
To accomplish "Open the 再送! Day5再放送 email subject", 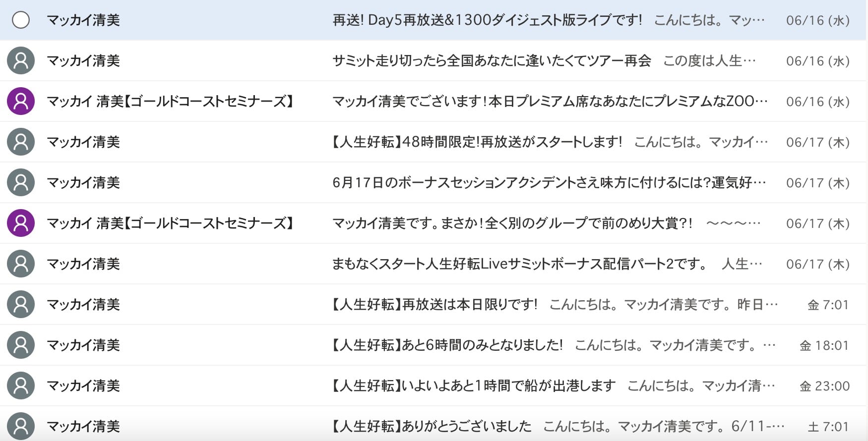I will tap(487, 20).
